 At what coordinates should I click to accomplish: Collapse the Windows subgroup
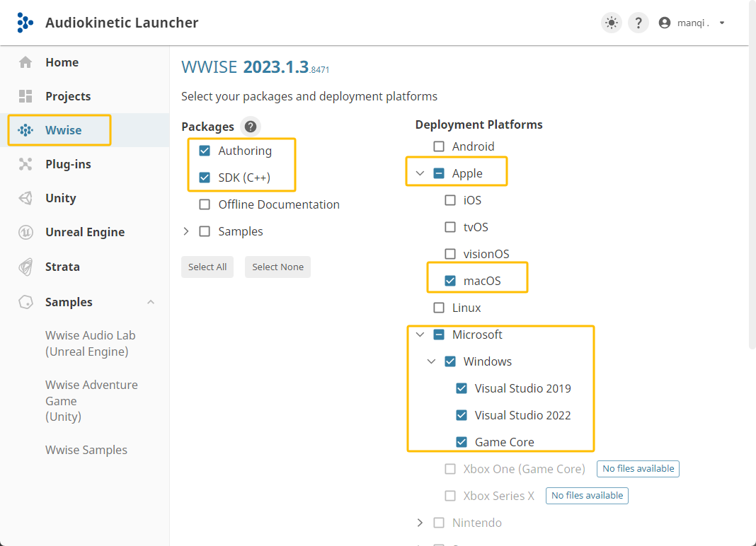[432, 361]
